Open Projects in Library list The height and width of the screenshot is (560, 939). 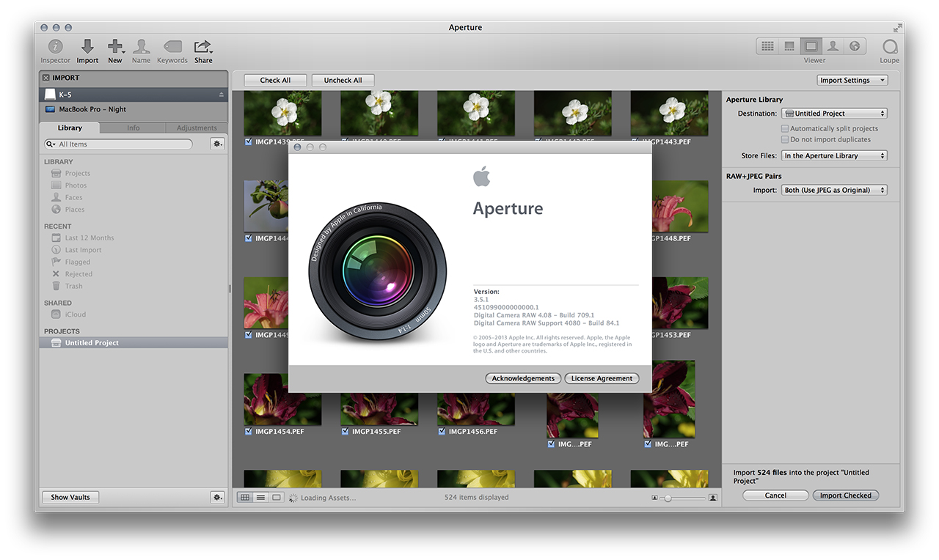(x=78, y=174)
